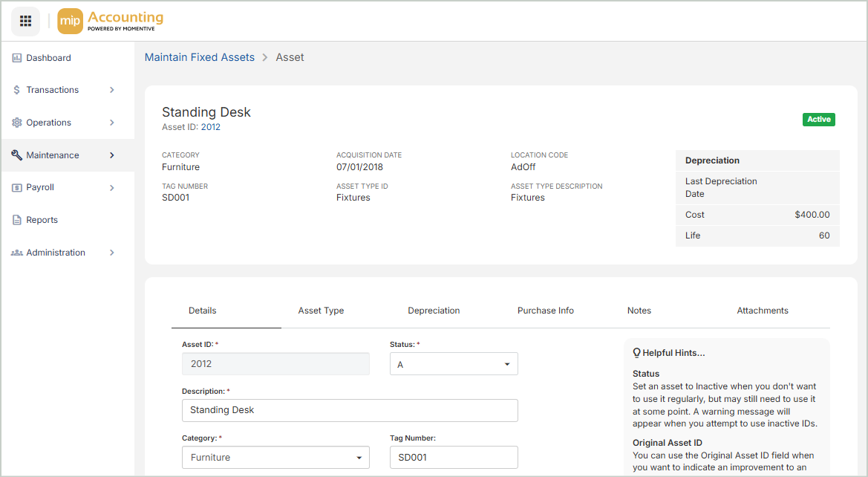The height and width of the screenshot is (477, 868).
Task: Click the Administration people icon
Action: pyautogui.click(x=17, y=253)
